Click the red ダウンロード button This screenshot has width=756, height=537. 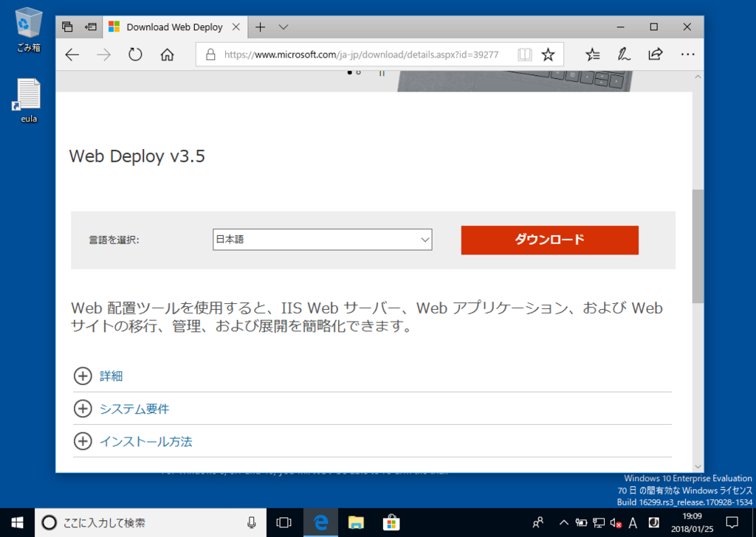point(549,240)
